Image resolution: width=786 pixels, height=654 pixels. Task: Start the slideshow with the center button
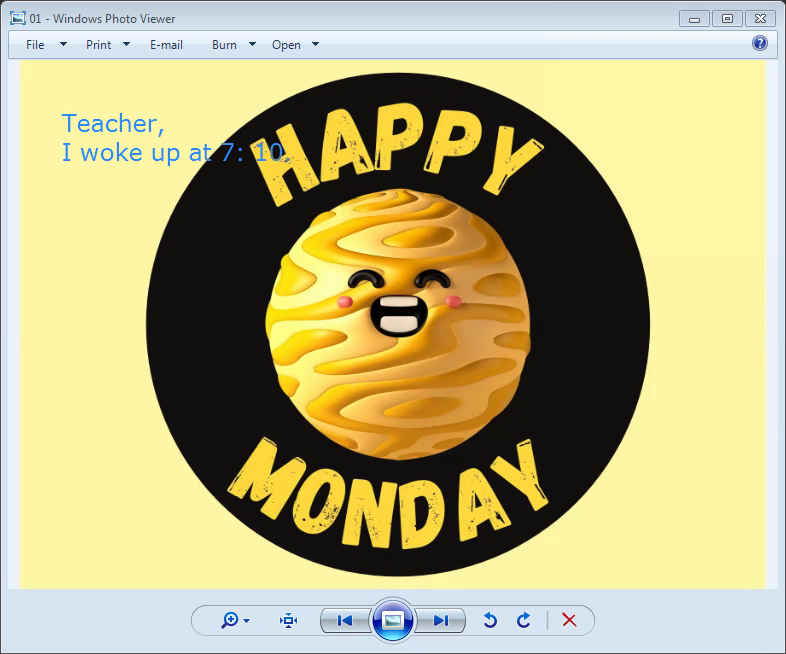pos(393,621)
